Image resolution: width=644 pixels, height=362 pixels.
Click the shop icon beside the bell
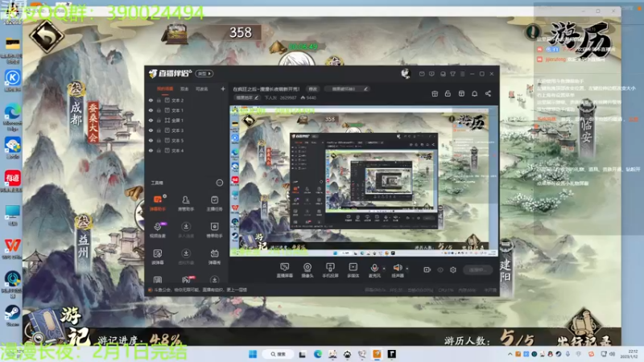[x=461, y=93]
